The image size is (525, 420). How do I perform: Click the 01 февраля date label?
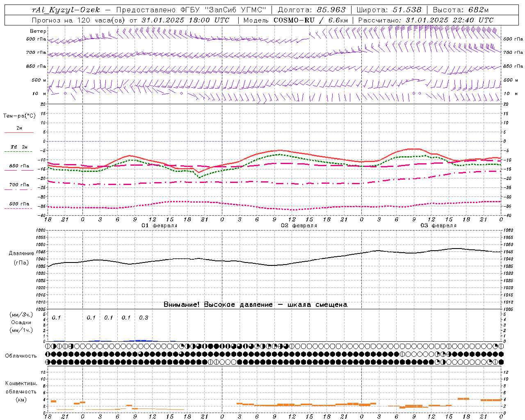160,226
